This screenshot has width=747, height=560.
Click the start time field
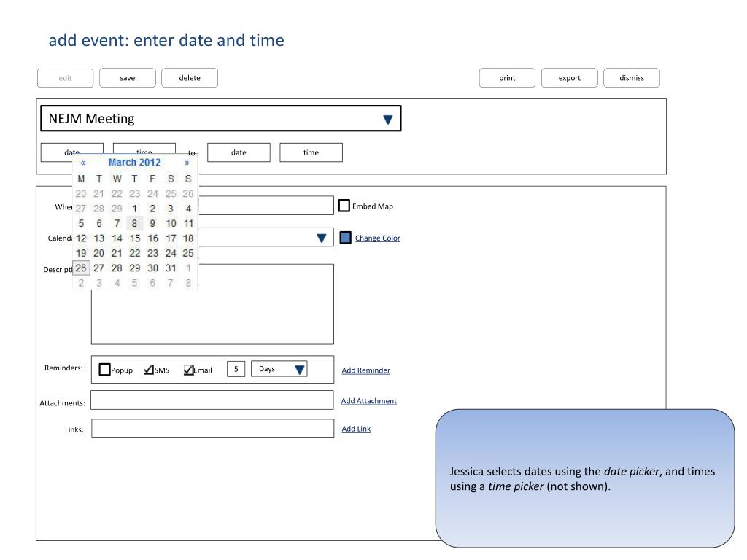coord(144,148)
